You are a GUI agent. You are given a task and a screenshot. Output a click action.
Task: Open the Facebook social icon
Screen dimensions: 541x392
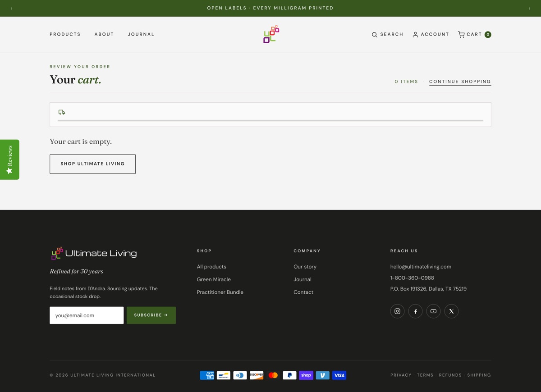point(415,311)
